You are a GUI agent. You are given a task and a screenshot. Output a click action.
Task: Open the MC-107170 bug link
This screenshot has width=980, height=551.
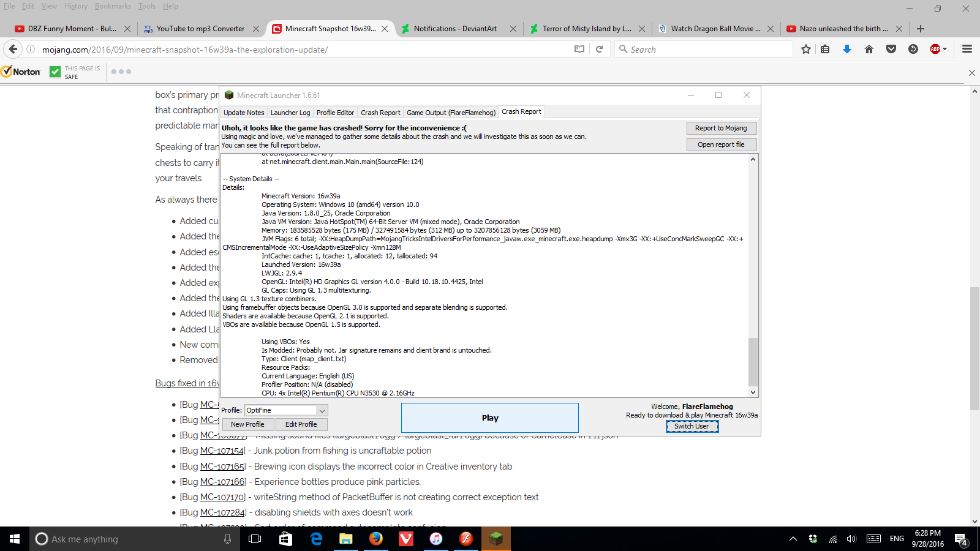click(222, 497)
